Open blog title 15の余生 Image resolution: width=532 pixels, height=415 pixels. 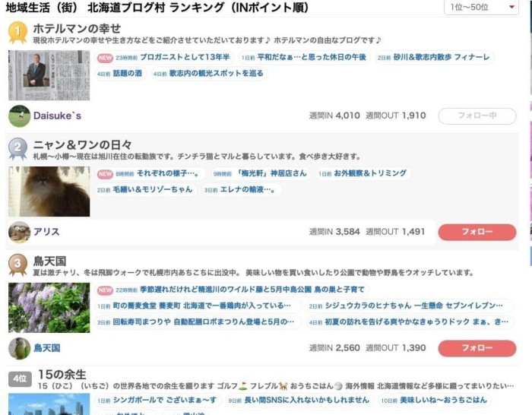click(62, 374)
